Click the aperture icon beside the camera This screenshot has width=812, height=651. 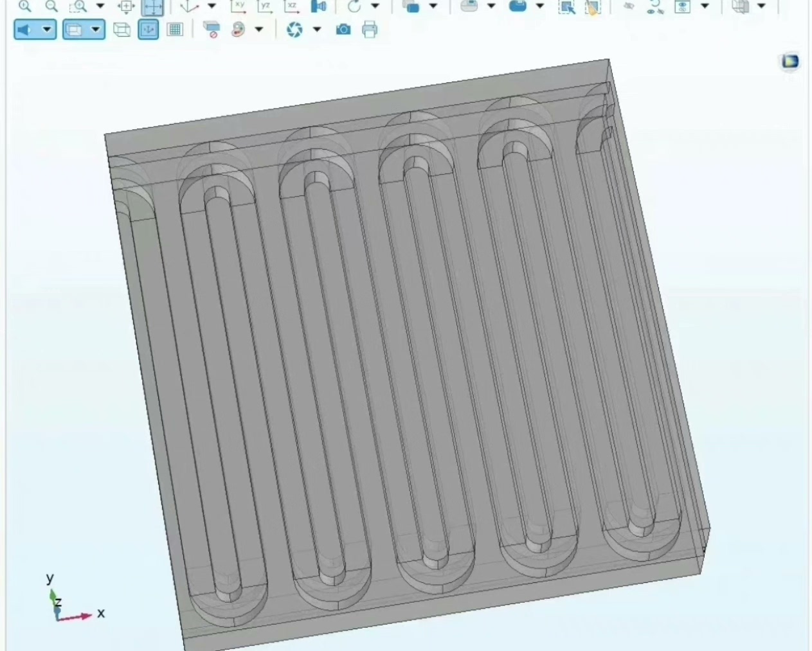click(294, 30)
